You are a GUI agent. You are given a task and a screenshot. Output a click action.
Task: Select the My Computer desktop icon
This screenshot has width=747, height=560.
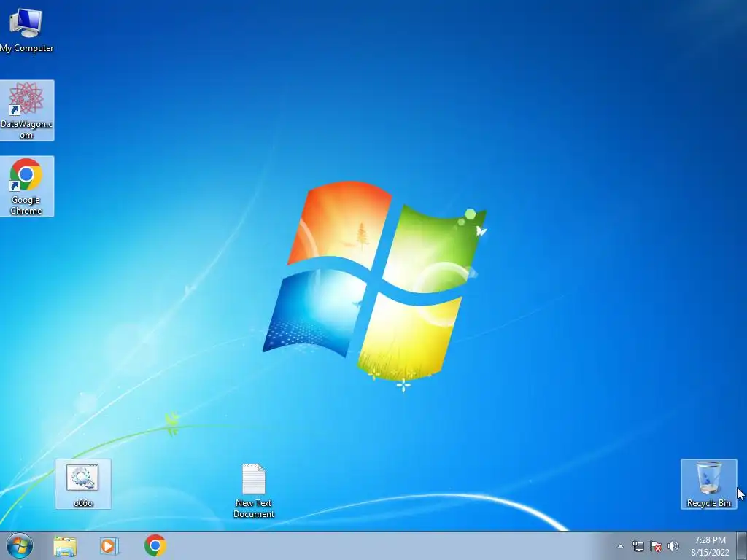(26, 29)
